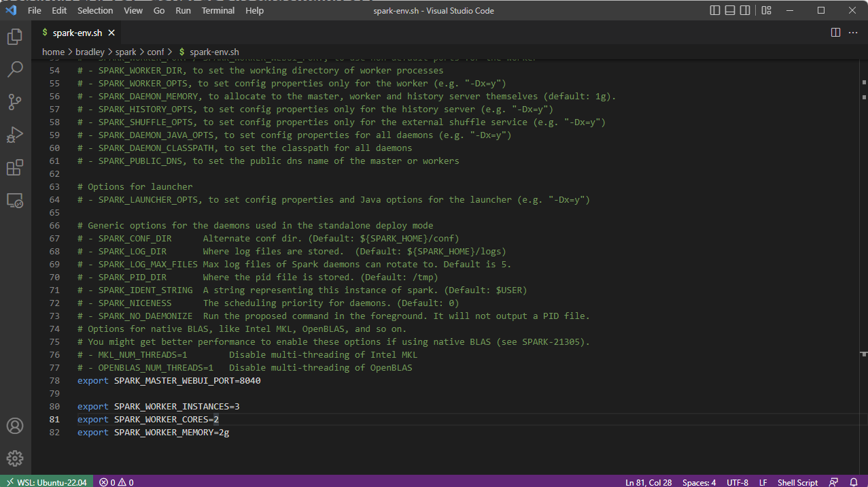Open the Edit menu
This screenshot has width=868, height=487.
(59, 10)
